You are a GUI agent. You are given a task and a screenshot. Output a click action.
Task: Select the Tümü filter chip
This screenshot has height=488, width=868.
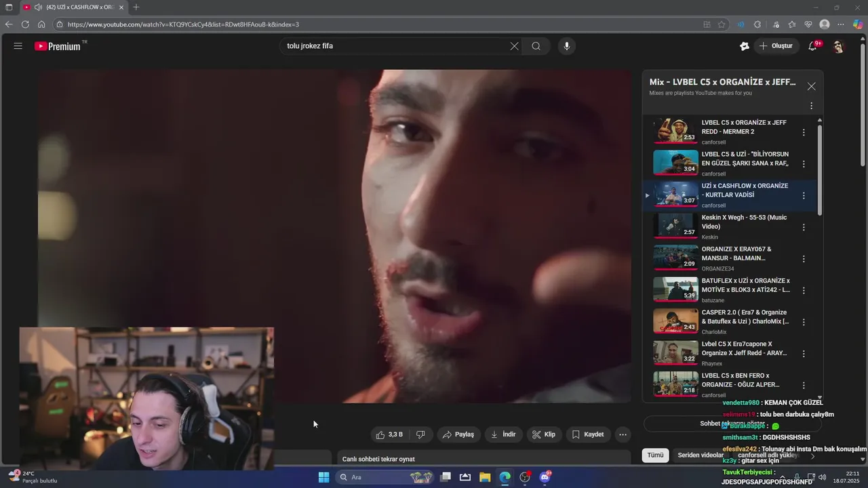[655, 455]
